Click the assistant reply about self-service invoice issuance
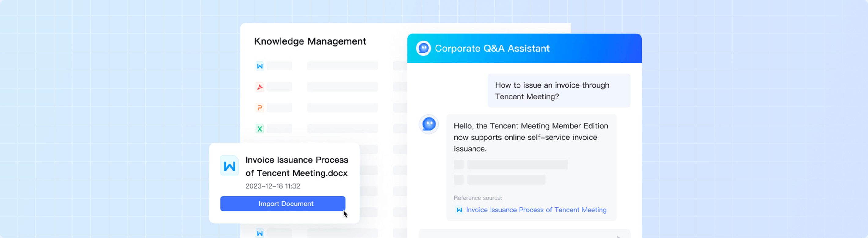This screenshot has height=238, width=868. click(x=531, y=137)
